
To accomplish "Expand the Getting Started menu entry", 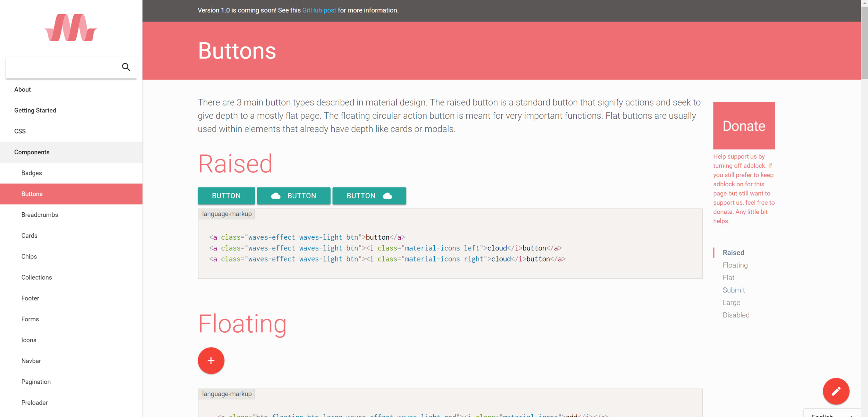I will tap(35, 110).
